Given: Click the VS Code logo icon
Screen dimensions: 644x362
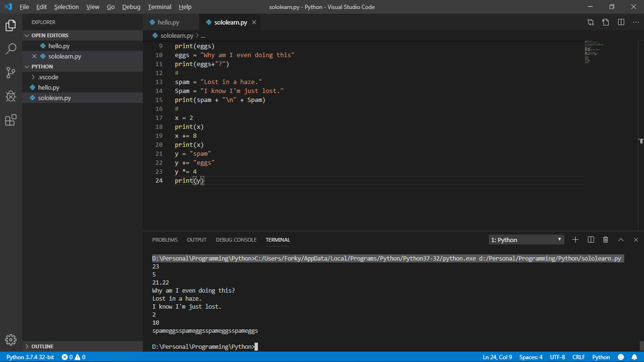Looking at the screenshot, I should point(8,7).
